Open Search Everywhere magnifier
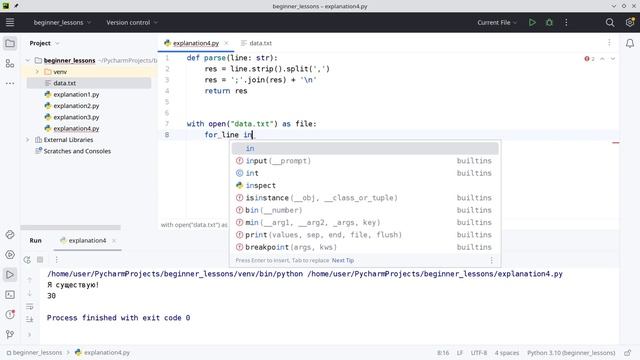Screen dimensions: 640x360 [x=610, y=22]
